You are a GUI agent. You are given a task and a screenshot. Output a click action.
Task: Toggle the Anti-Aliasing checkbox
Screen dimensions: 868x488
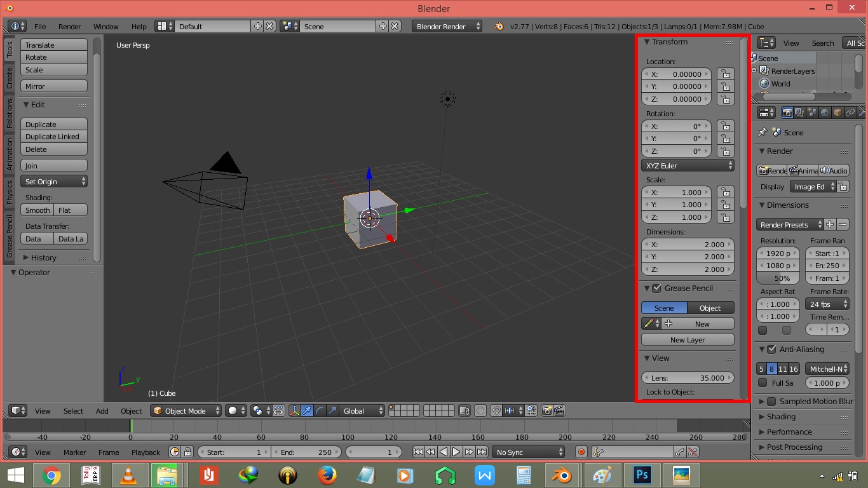[771, 349]
